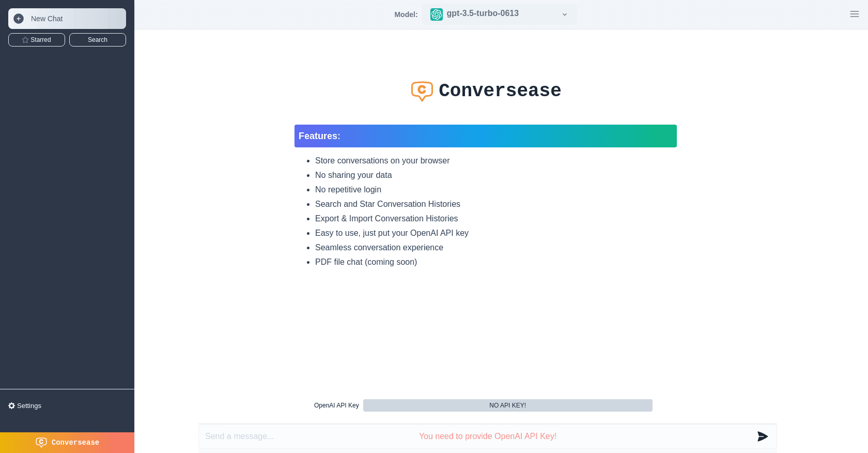Focus the 'Send a message...' input box
The image size is (868, 453).
click(x=488, y=436)
